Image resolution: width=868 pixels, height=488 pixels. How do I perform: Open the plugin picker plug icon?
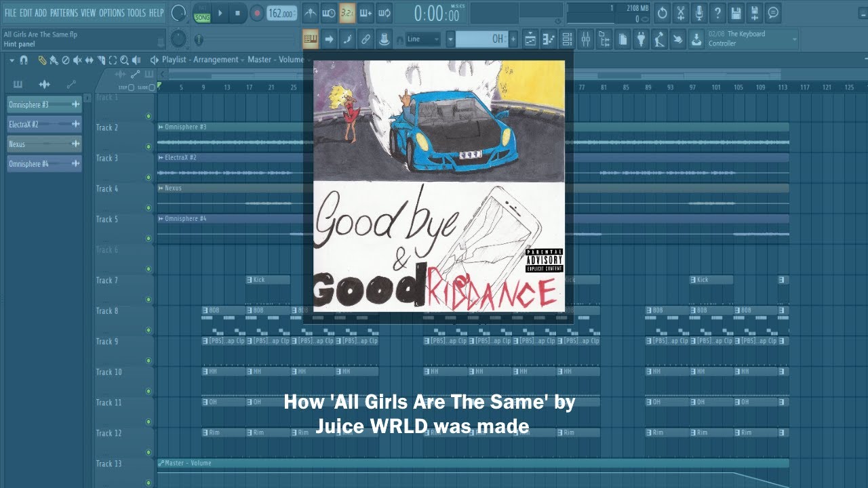click(x=641, y=39)
